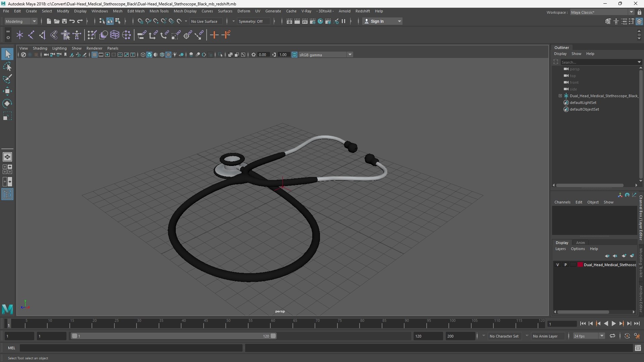Expand Dual_Head_Medical_Stethoscope_Black node in Outliner
Screen dimensions: 644x362
[560, 96]
